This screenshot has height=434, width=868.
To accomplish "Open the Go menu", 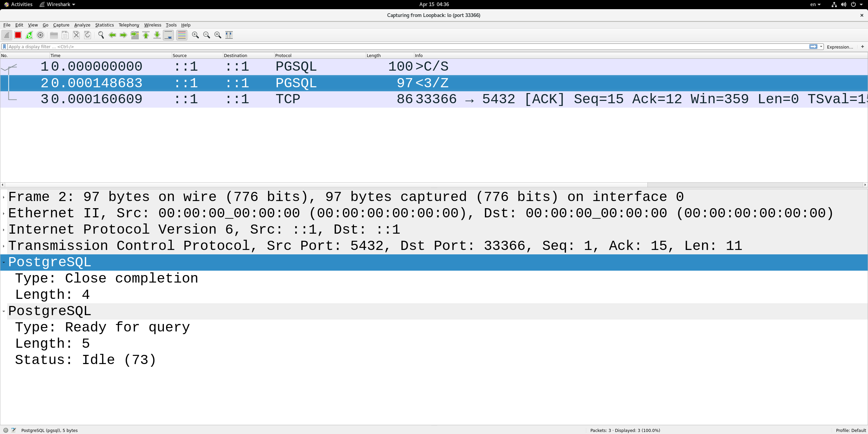I will (45, 25).
